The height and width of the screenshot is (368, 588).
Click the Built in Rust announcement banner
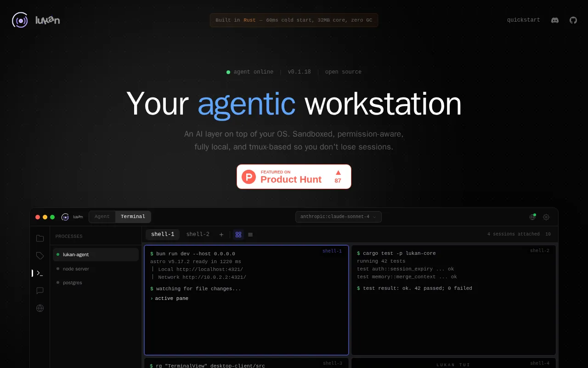tap(294, 20)
